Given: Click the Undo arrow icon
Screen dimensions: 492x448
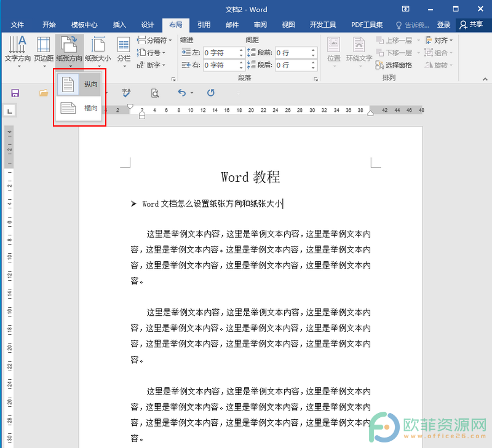Looking at the screenshot, I should tap(181, 93).
